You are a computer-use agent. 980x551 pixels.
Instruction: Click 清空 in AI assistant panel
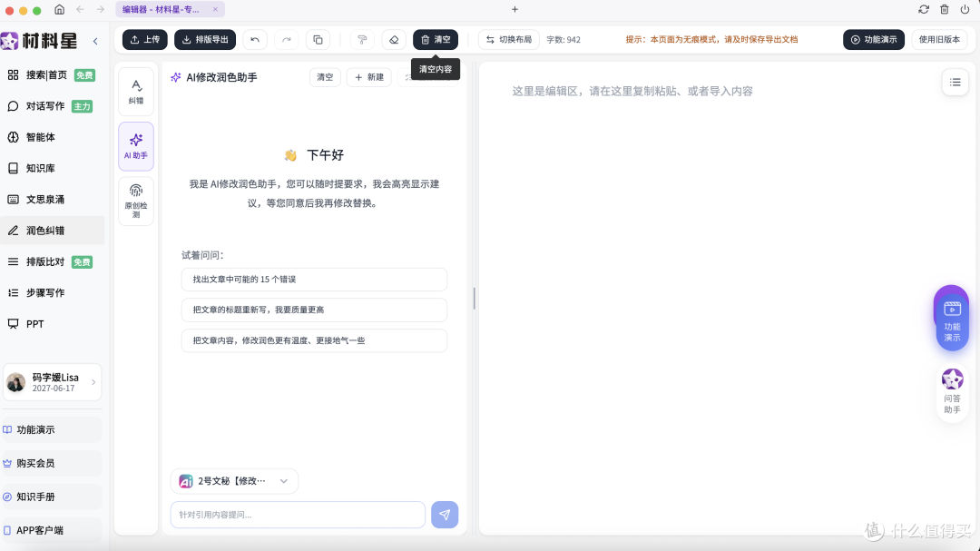pyautogui.click(x=325, y=77)
